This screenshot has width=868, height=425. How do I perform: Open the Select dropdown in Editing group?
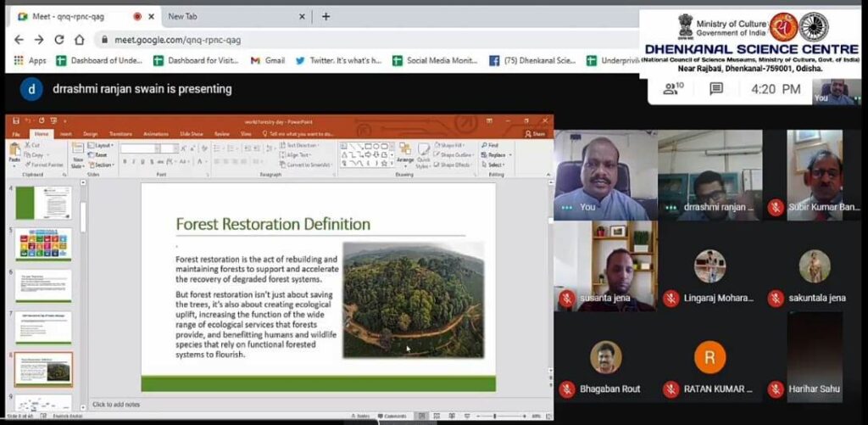pos(493,165)
